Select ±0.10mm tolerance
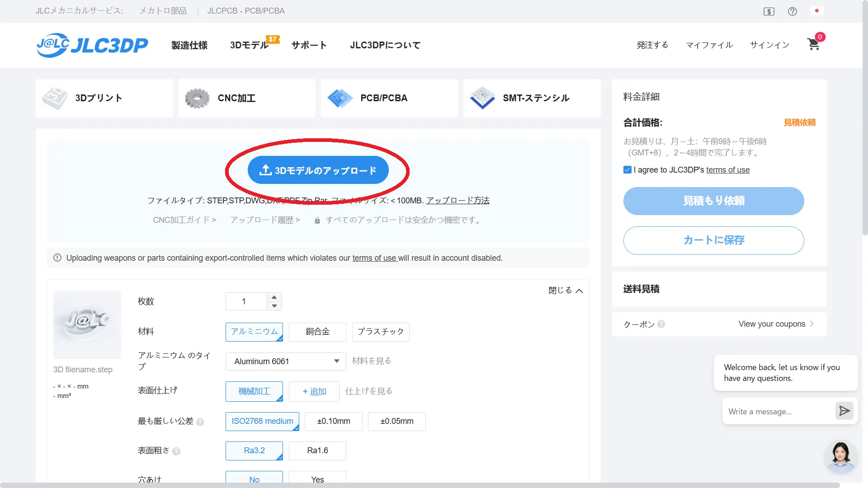The height and width of the screenshot is (488, 868). point(334,421)
